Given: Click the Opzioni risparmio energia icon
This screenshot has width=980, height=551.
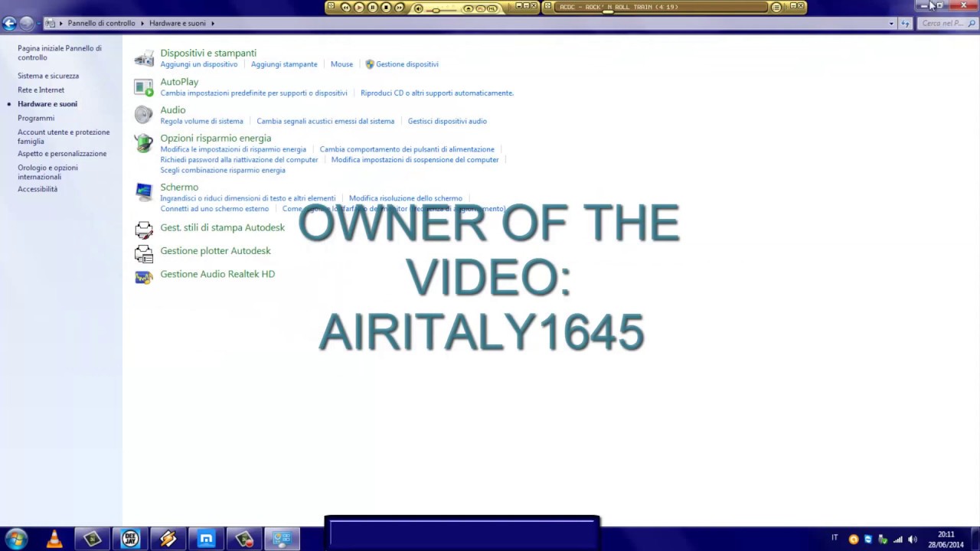Looking at the screenshot, I should click(144, 143).
